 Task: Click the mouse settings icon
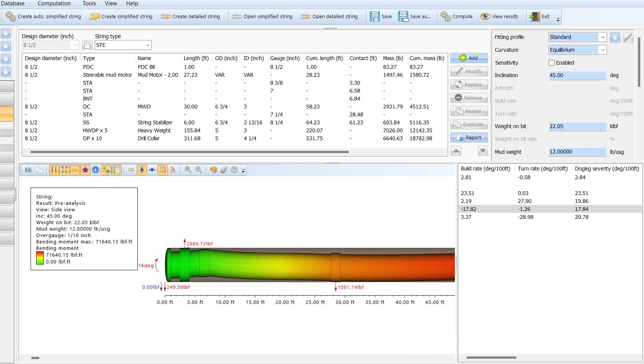[x=224, y=170]
